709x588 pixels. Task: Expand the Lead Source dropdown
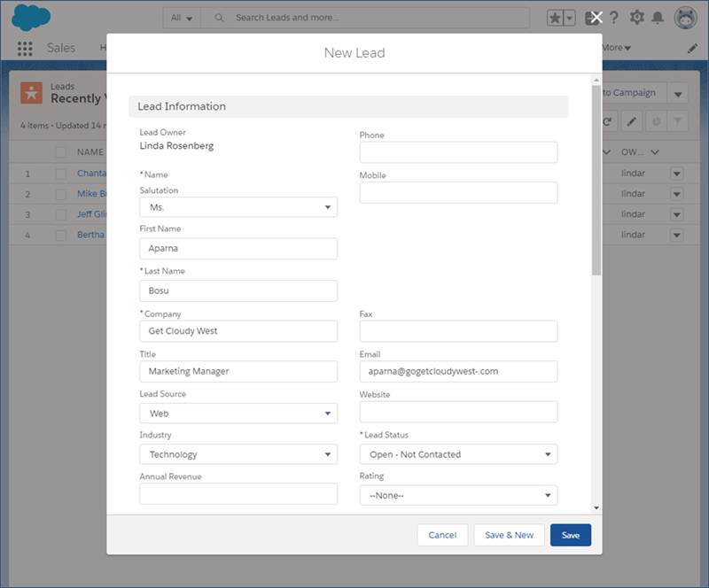(x=238, y=414)
